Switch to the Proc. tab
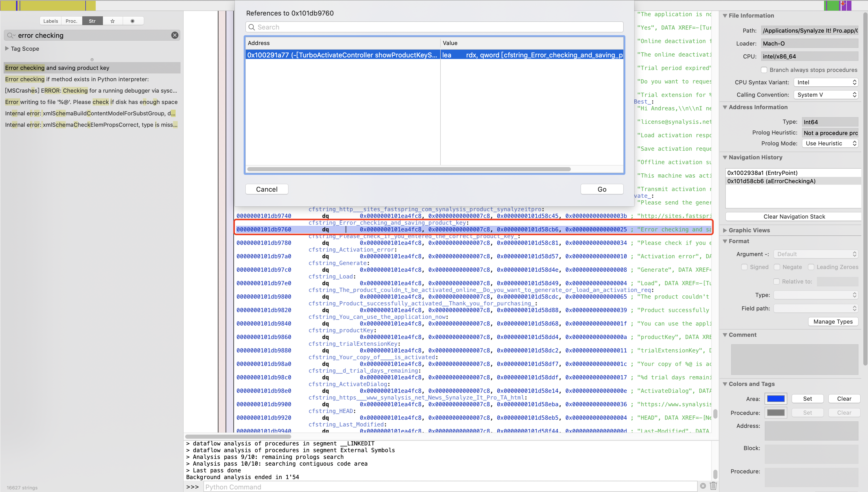The width and height of the screenshot is (868, 492). tap(71, 21)
